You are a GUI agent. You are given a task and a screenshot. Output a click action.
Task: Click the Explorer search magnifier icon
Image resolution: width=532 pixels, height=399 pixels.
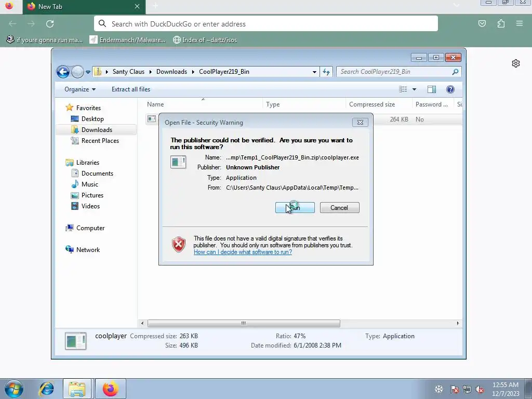tap(455, 72)
